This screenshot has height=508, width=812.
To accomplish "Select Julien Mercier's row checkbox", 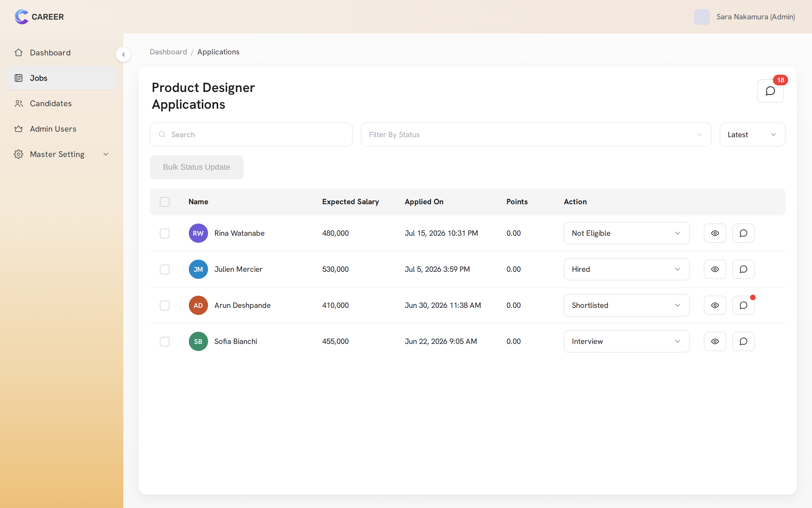I will click(165, 269).
